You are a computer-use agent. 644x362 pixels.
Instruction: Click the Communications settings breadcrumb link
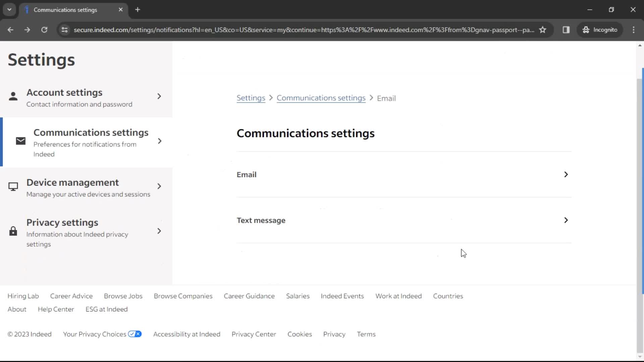[321, 98]
